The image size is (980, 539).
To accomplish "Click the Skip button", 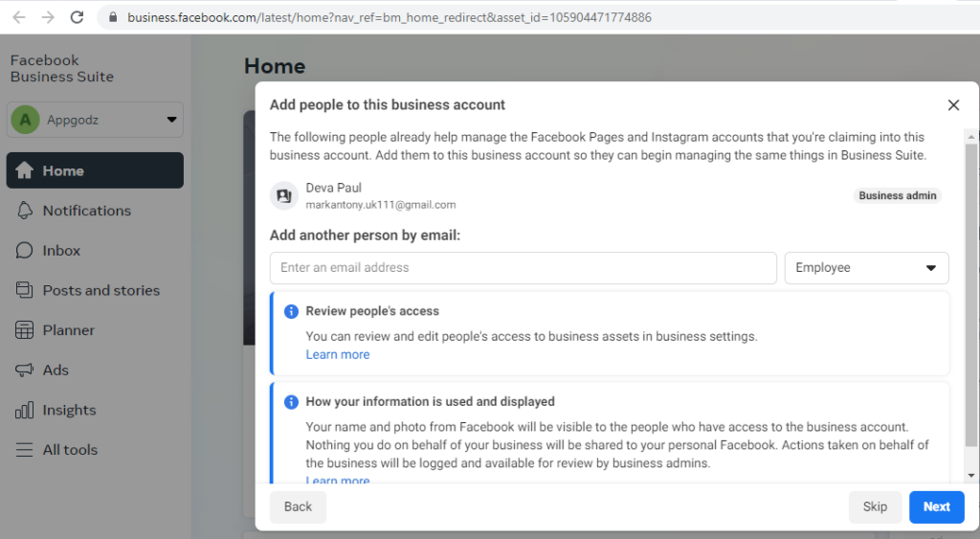I will click(875, 506).
